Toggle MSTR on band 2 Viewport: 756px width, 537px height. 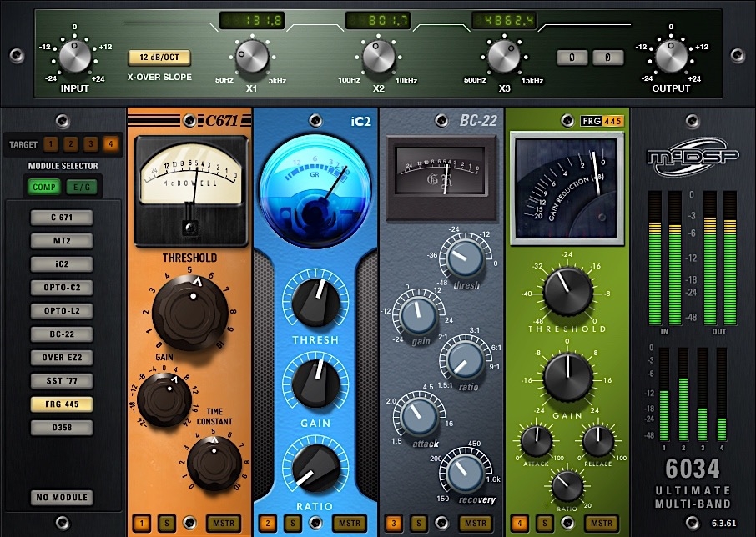[x=349, y=523]
